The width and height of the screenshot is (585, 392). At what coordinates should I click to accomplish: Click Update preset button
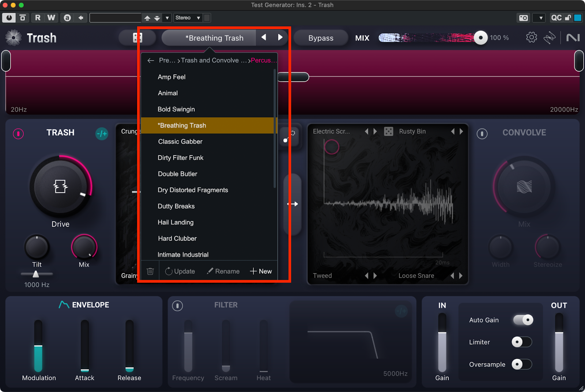180,271
